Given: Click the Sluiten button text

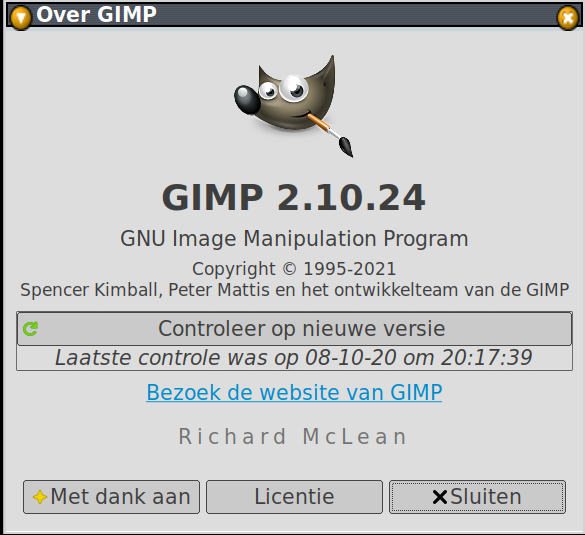Looking at the screenshot, I should pos(486,497).
